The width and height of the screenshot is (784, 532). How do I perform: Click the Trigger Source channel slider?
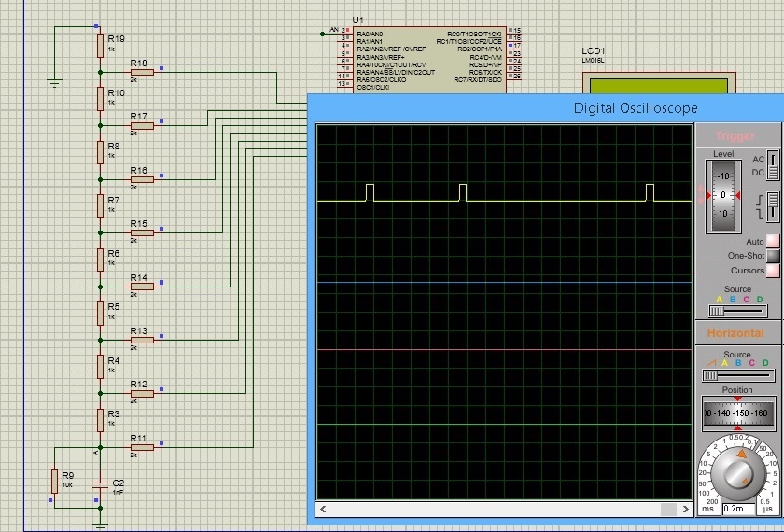737,311
